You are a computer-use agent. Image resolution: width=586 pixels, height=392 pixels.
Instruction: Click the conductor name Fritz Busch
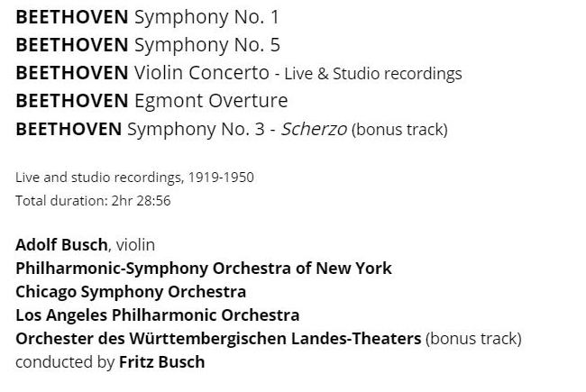click(x=162, y=361)
